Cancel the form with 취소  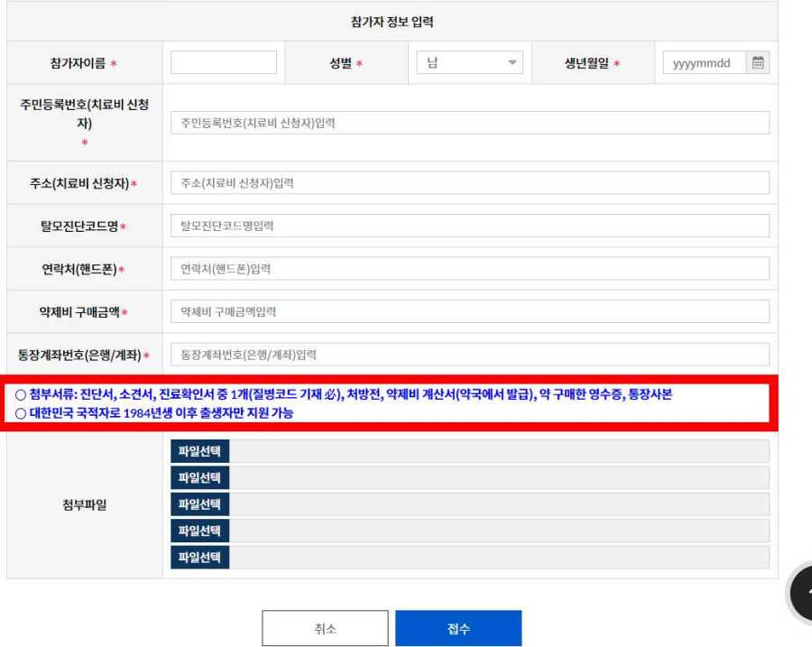click(x=325, y=628)
